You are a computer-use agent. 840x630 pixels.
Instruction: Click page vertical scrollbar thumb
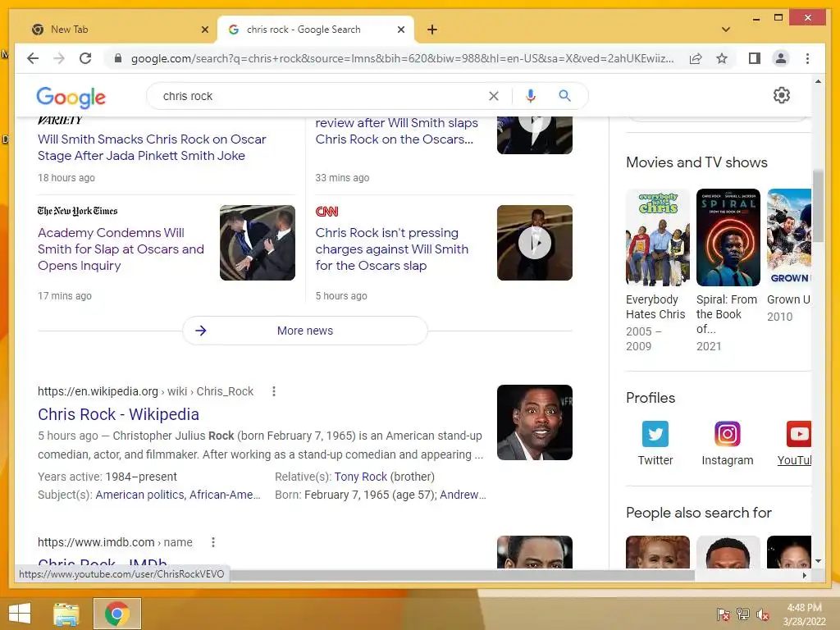point(818,206)
